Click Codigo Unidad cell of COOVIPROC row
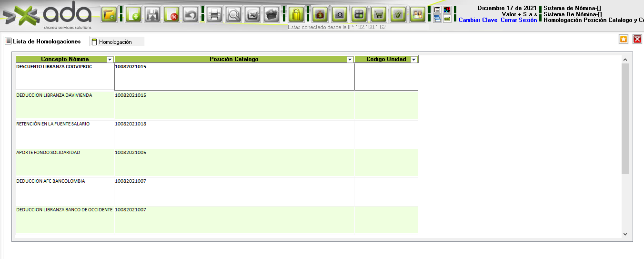 [386, 76]
